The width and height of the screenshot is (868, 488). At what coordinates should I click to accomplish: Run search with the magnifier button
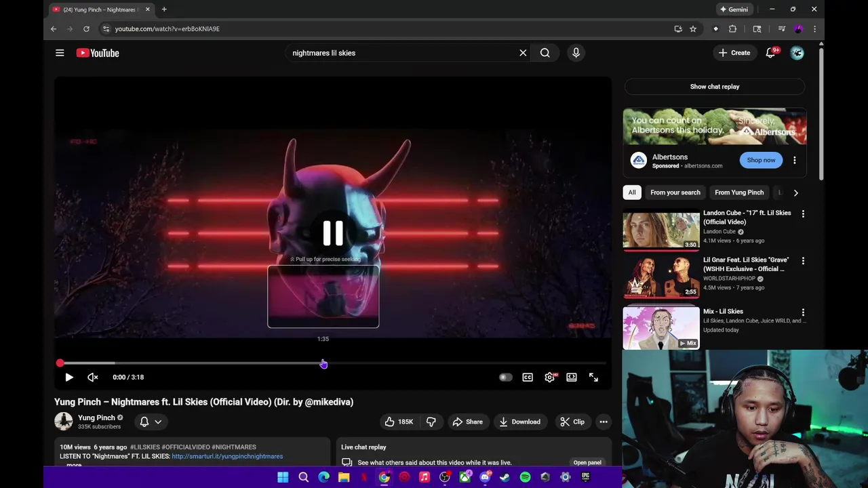click(545, 53)
